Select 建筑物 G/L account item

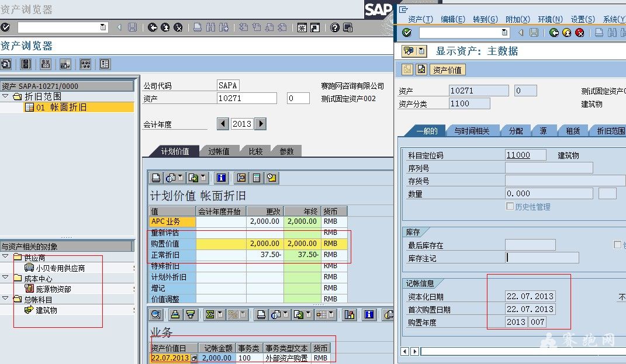(x=46, y=310)
